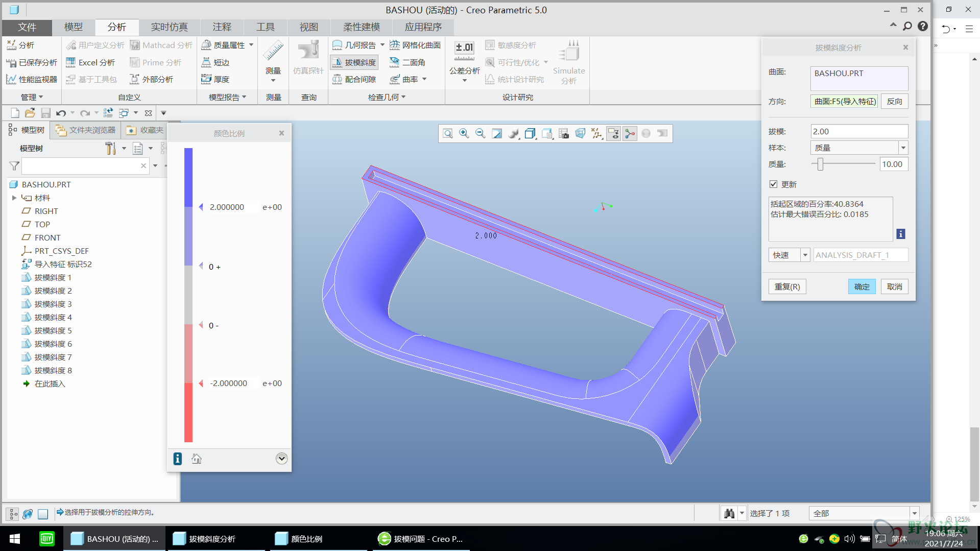Click the 二面角 dihedral angle tool
Viewport: 980px width, 551px height.
point(408,62)
